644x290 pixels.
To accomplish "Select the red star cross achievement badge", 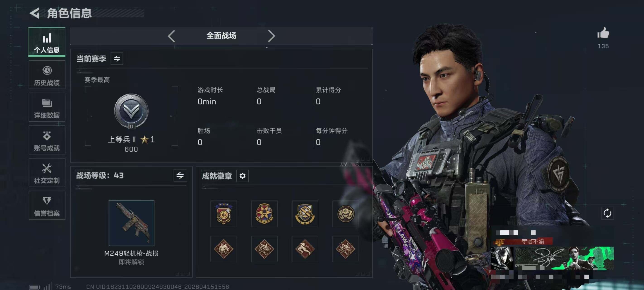I will point(264,213).
